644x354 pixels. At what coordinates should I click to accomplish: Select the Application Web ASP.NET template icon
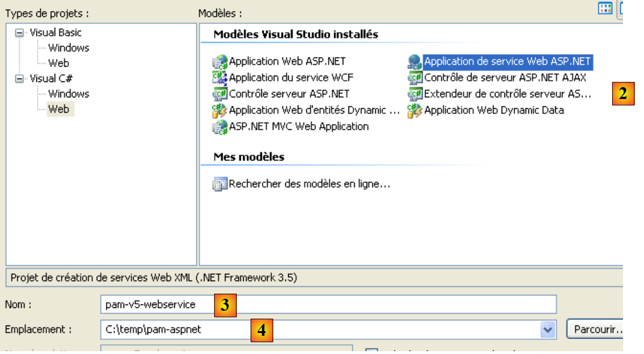coord(220,62)
